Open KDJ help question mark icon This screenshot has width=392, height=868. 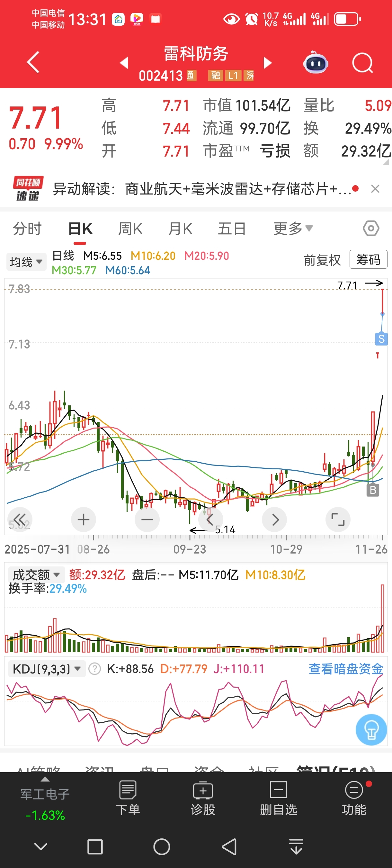pos(95,669)
